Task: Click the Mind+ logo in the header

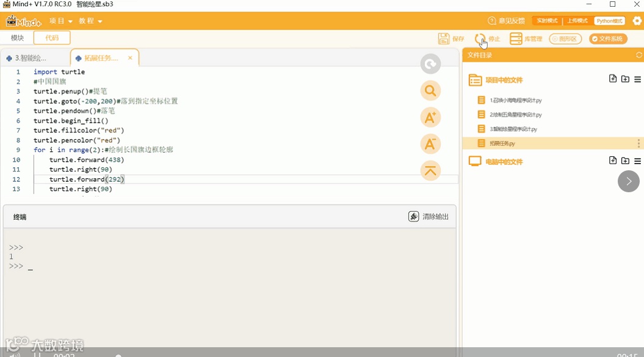Action: pyautogui.click(x=23, y=21)
